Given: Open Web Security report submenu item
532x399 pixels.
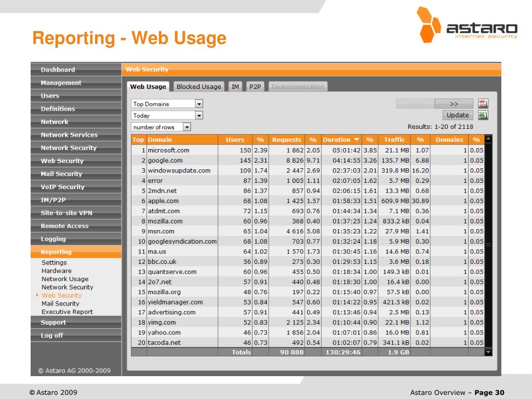Looking at the screenshot, I should [x=61, y=295].
